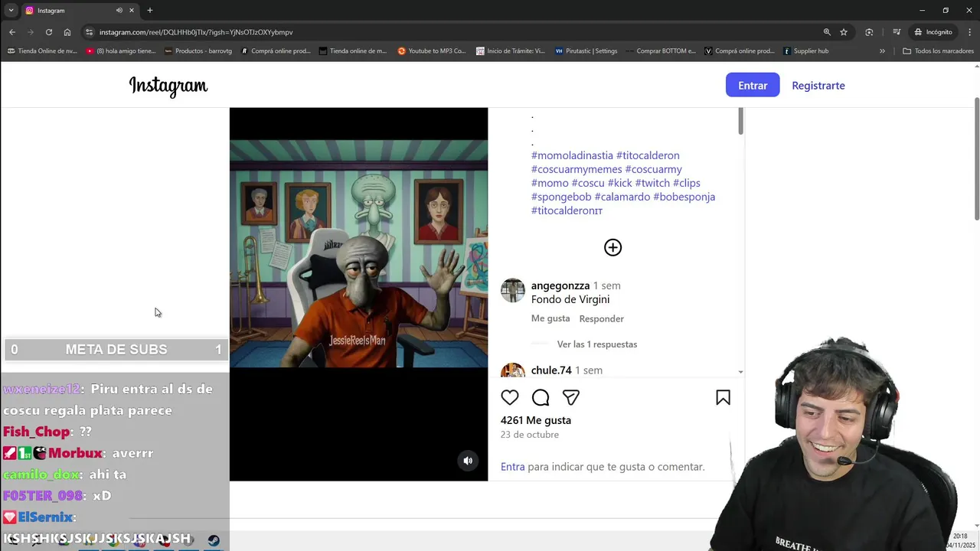Viewport: 980px width, 551px height.
Task: Click the 4261 Me gusta count
Action: [x=536, y=420]
